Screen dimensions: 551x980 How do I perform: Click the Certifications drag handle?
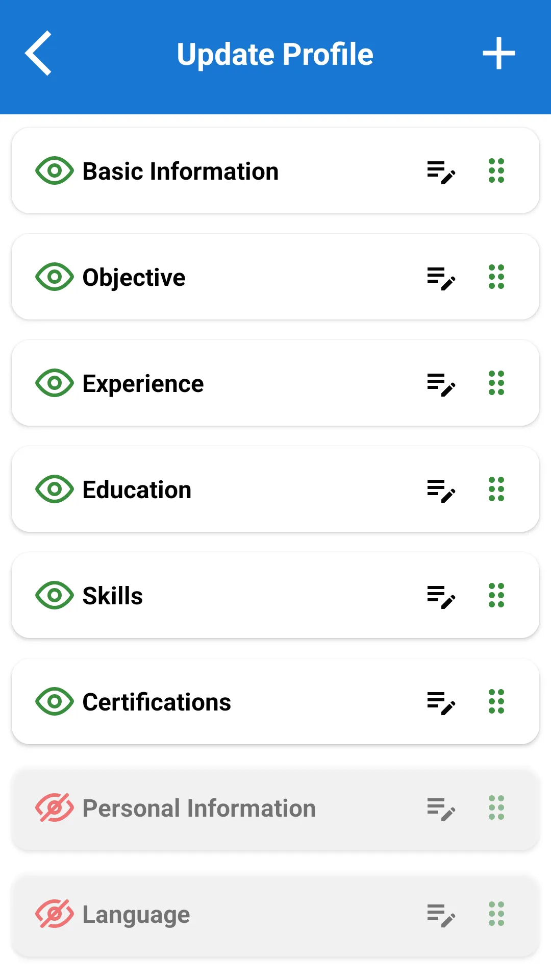(496, 701)
